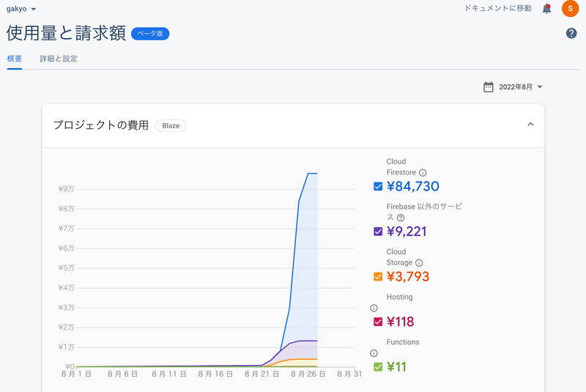This screenshot has width=586, height=392.
Task: Uncheck the Functions checkbox
Action: click(x=378, y=367)
